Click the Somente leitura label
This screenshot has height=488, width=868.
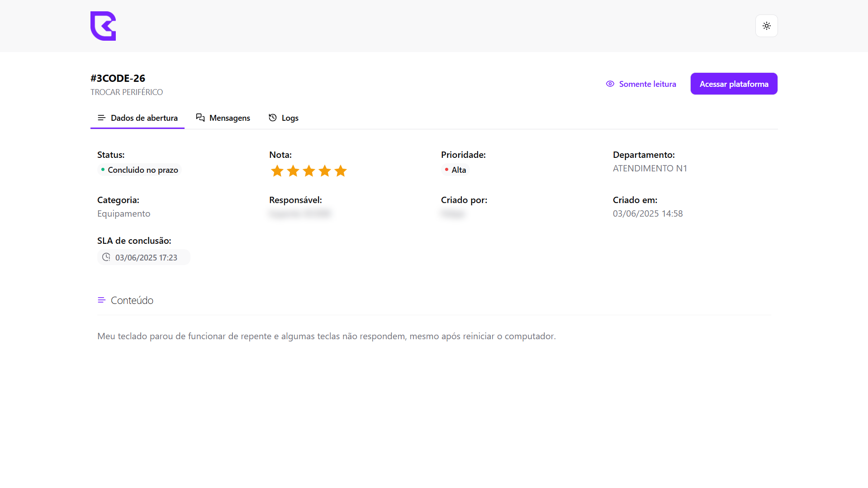click(x=647, y=84)
